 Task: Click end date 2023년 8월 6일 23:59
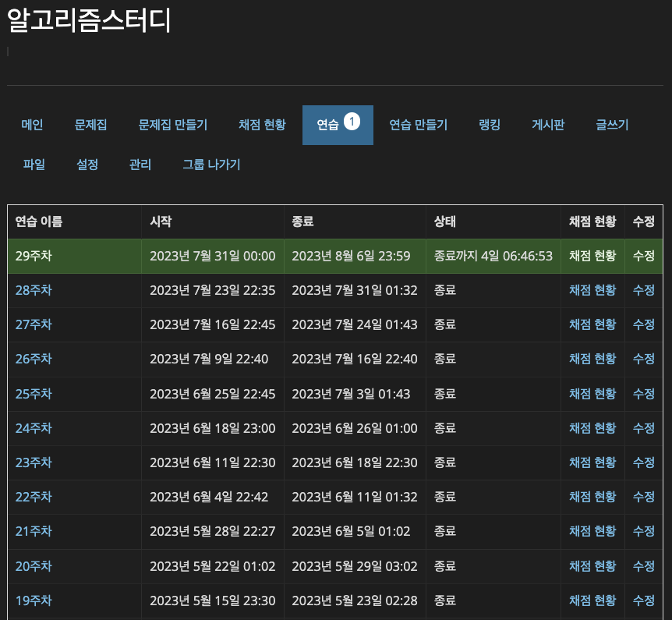click(351, 256)
